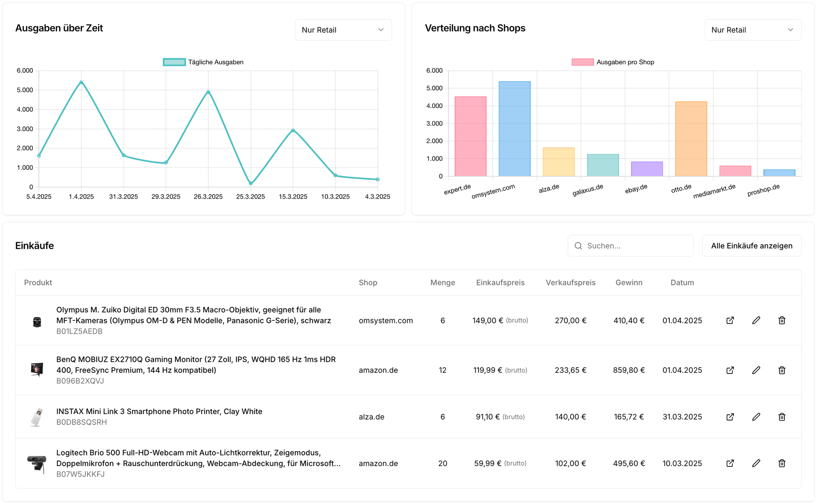This screenshot has width=818, height=504.
Task: Open external link for Olympus lens
Action: (x=730, y=320)
